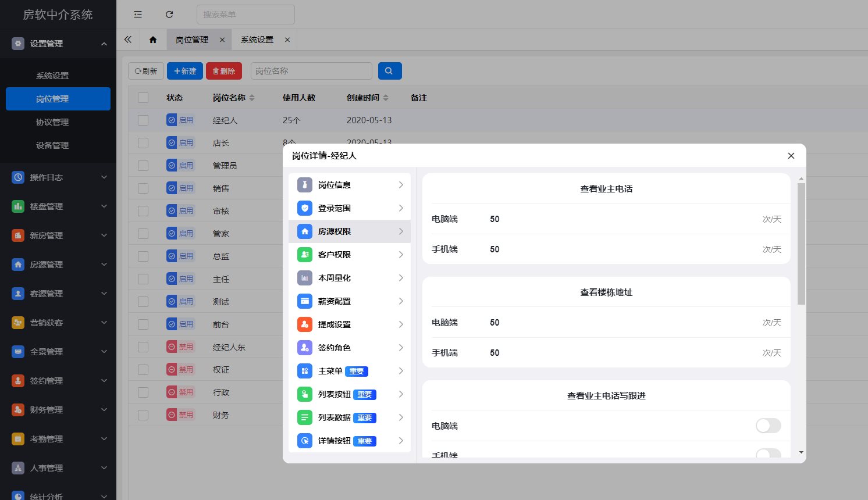Expand the 操作日志 sidebar chevron
Viewport: 868px width, 500px height.
point(104,177)
